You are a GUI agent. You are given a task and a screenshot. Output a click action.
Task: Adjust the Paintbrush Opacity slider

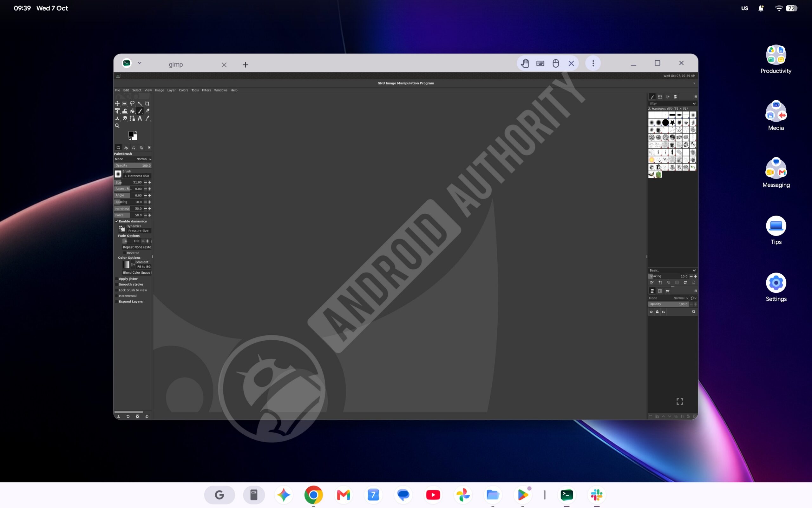coord(133,166)
